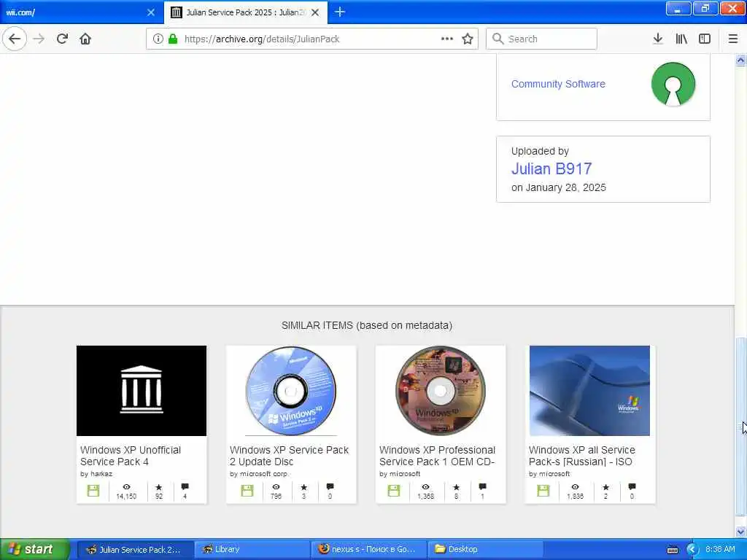Screen dimensions: 747x560
Task: Click views eye icon showing 14,150
Action: click(x=126, y=487)
